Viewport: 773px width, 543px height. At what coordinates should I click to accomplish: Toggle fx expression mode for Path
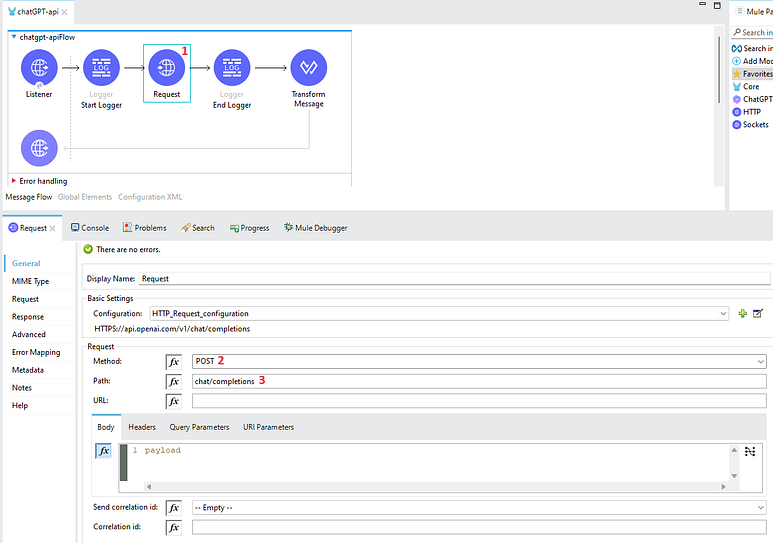click(x=174, y=382)
